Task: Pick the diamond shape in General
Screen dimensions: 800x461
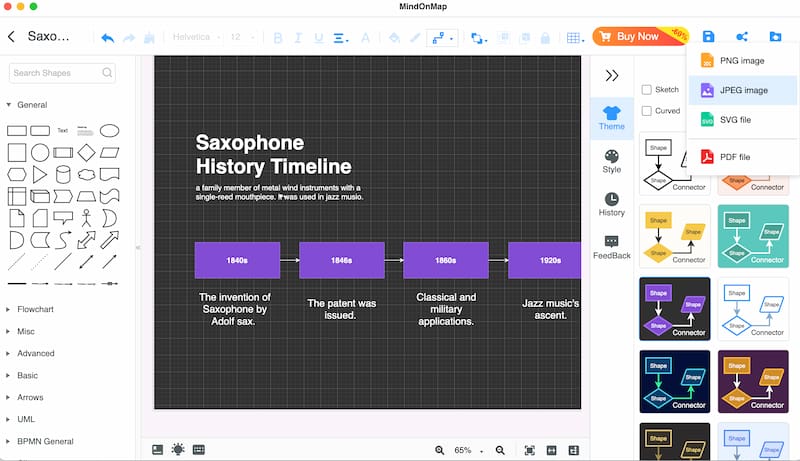Action: pos(86,152)
